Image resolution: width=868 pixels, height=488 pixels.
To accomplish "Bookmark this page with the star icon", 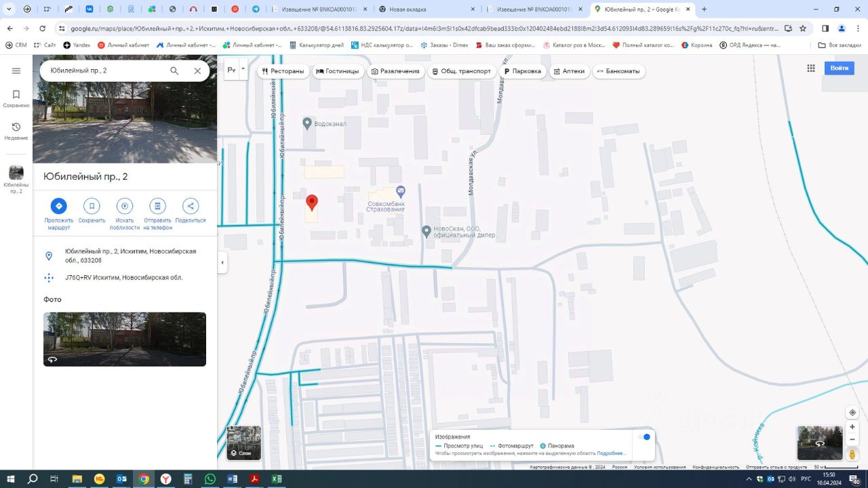I will [803, 28].
